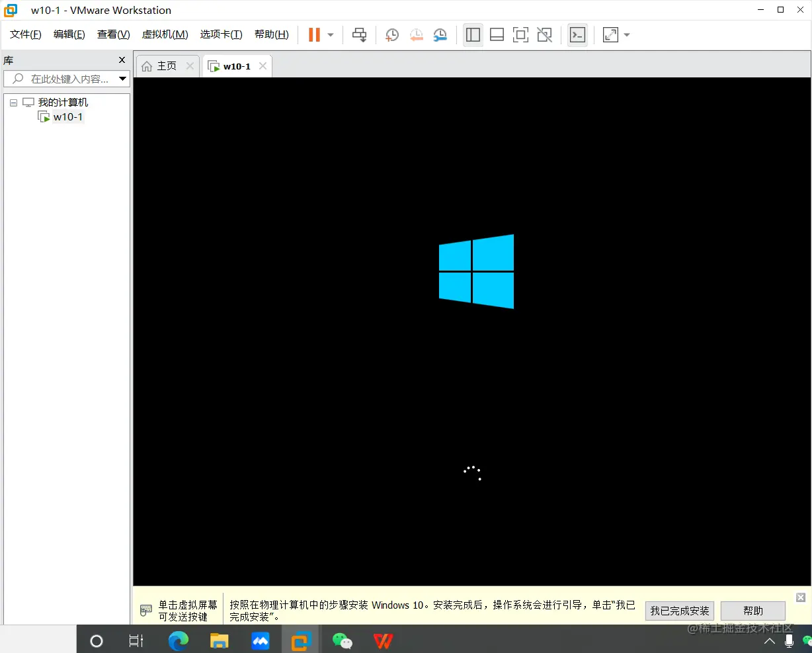Open the 虚拟机(M) menu
The image size is (812, 653).
point(165,34)
